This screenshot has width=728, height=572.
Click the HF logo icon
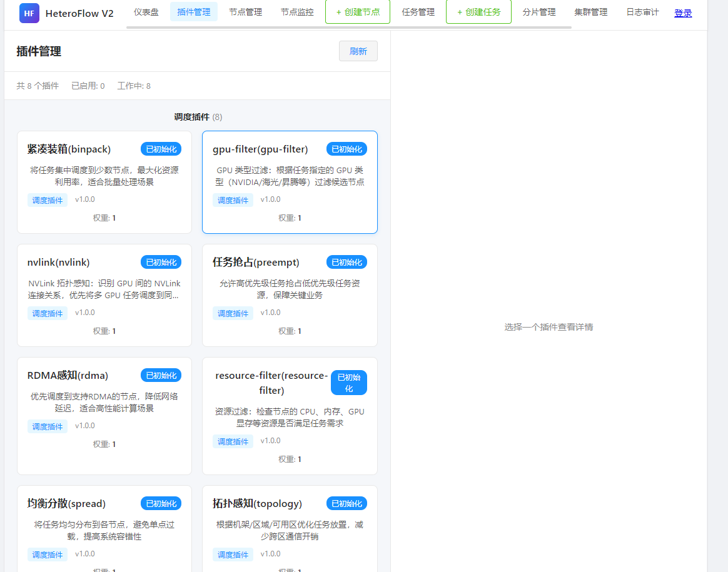(29, 13)
